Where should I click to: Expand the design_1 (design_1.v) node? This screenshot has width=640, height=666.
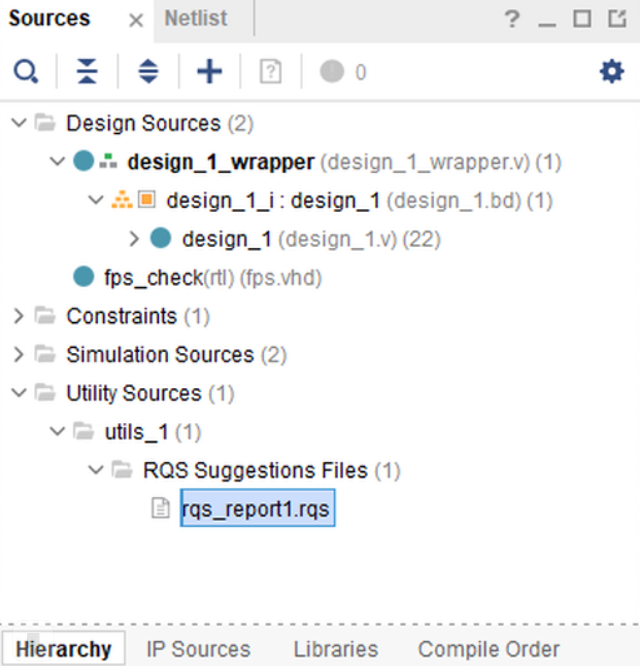[x=135, y=239]
